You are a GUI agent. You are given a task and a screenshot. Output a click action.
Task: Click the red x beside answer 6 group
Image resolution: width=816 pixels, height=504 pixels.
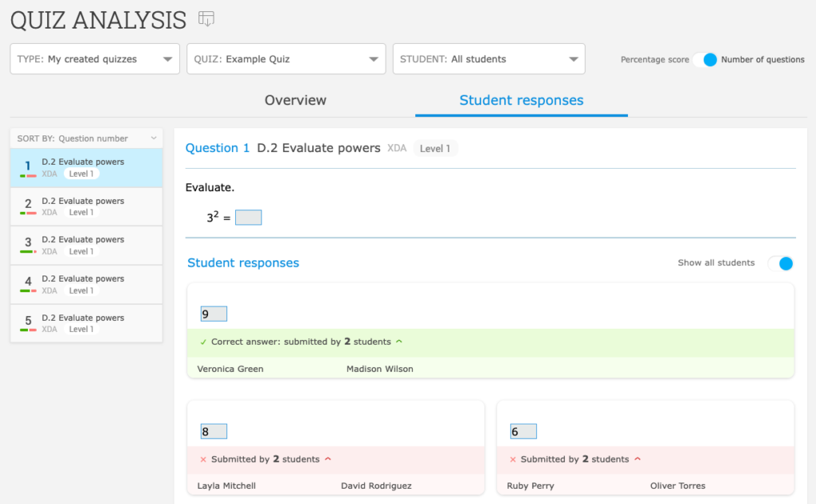click(x=512, y=459)
